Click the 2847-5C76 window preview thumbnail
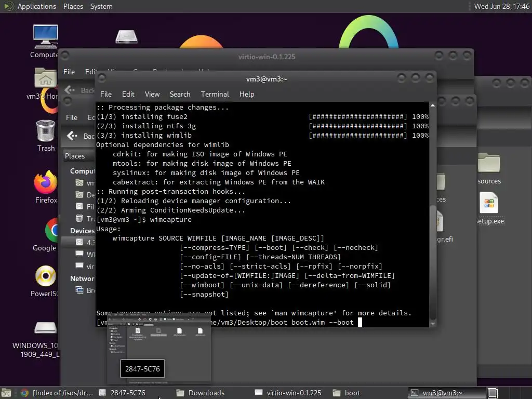Image resolution: width=532 pixels, height=399 pixels. click(x=159, y=349)
